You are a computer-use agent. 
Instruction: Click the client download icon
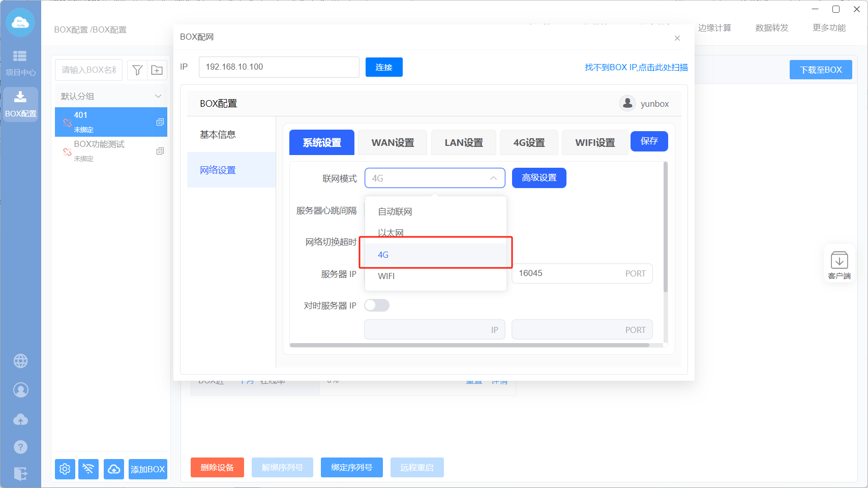pyautogui.click(x=839, y=265)
